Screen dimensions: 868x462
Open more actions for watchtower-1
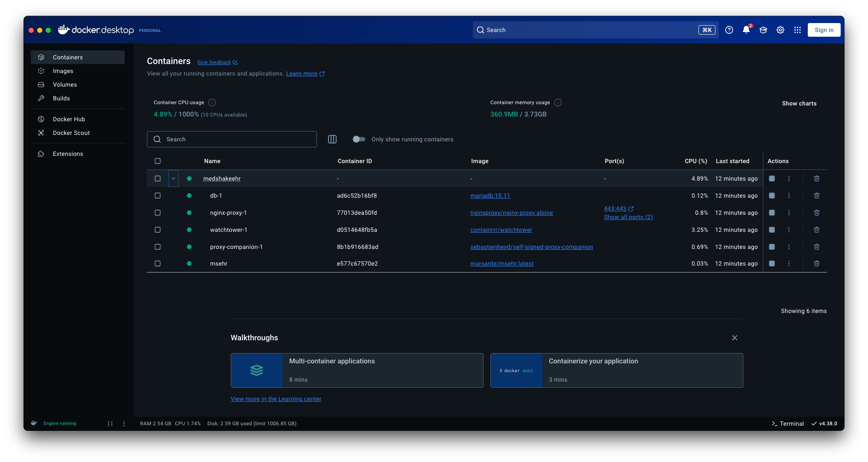(789, 230)
